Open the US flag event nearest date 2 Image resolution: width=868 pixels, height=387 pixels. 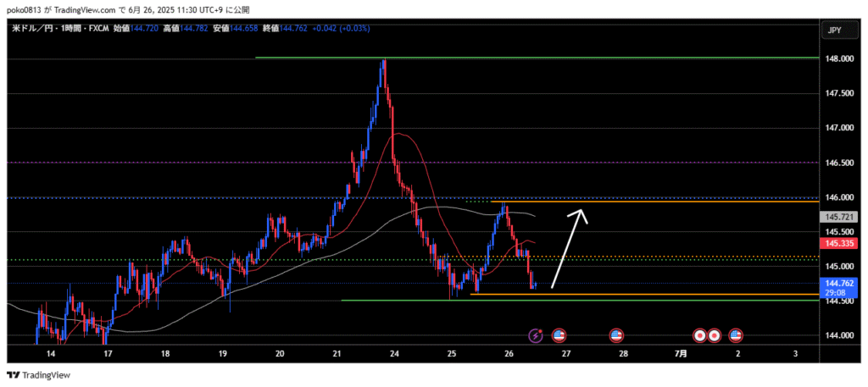click(x=736, y=335)
